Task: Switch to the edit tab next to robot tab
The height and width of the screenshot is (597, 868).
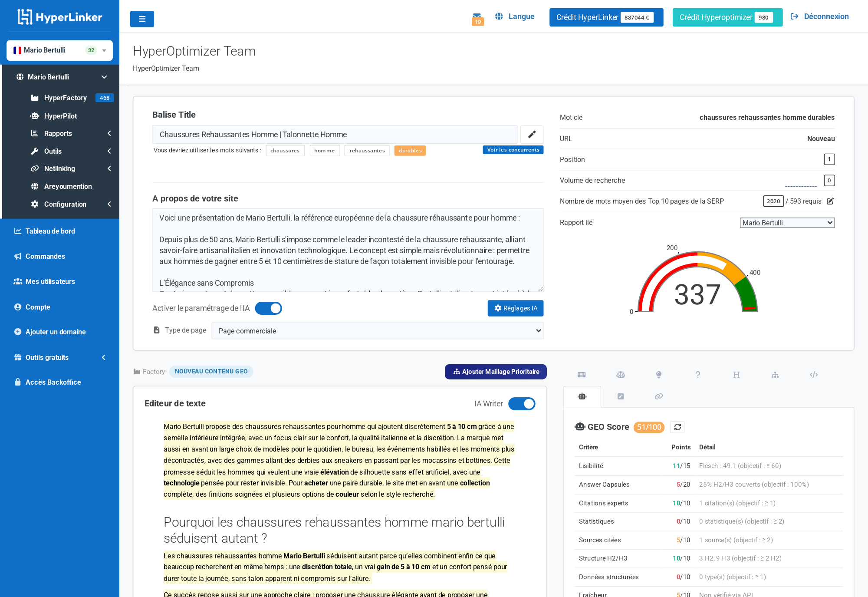Action: click(x=621, y=396)
